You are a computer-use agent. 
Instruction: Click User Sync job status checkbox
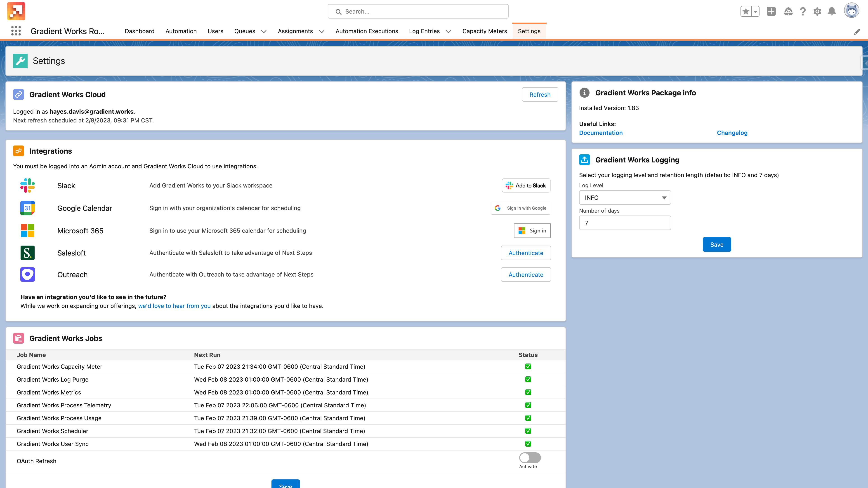528,444
